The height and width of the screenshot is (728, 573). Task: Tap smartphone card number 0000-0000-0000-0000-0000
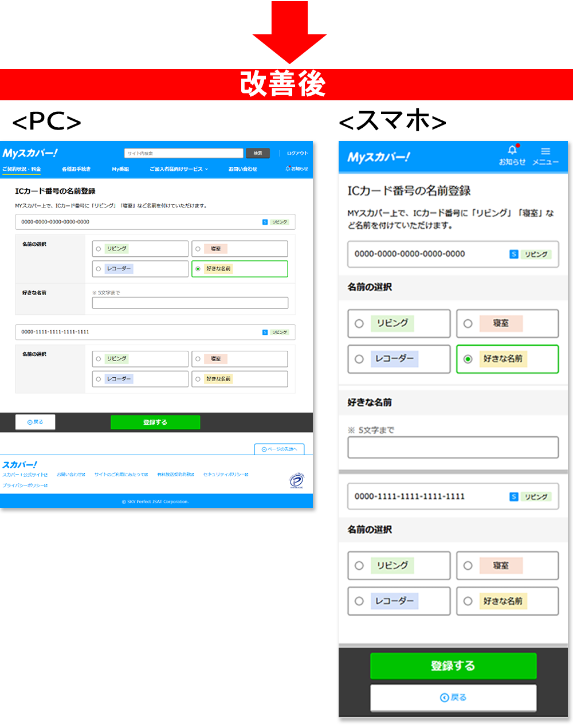pos(410,254)
